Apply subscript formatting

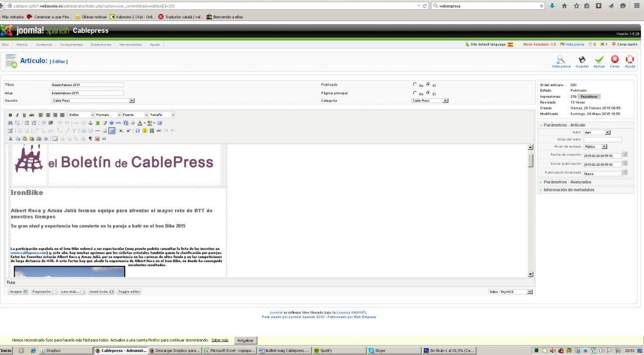[121, 131]
